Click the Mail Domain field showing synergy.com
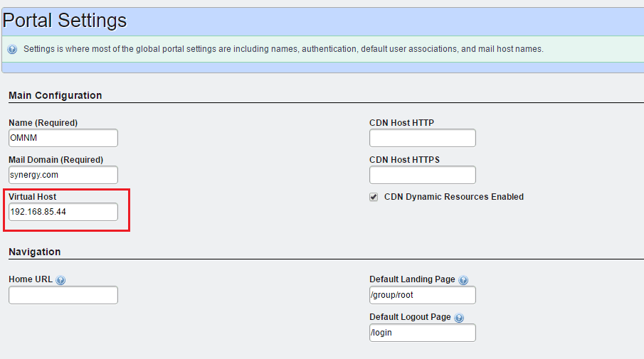The height and width of the screenshot is (359, 644). click(63, 175)
